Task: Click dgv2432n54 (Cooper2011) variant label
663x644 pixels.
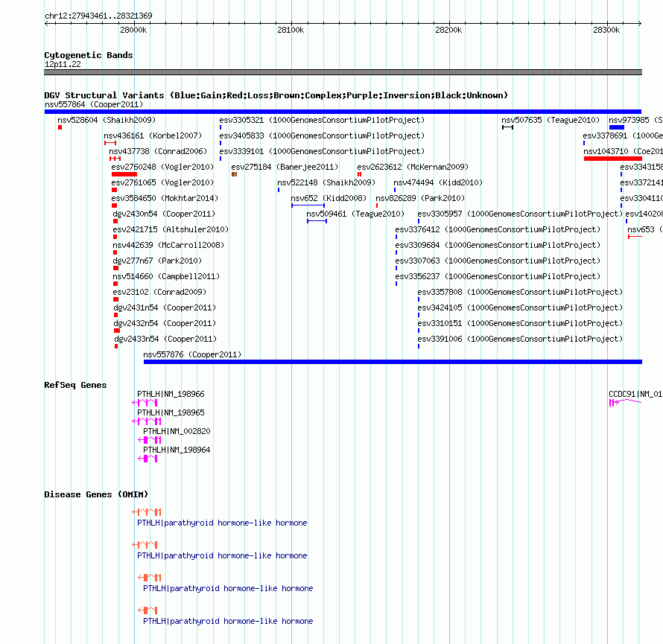Action: (x=165, y=323)
